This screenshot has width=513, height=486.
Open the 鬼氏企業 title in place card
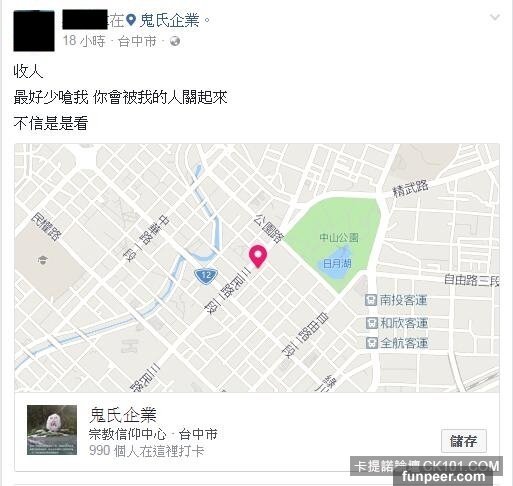point(123,415)
